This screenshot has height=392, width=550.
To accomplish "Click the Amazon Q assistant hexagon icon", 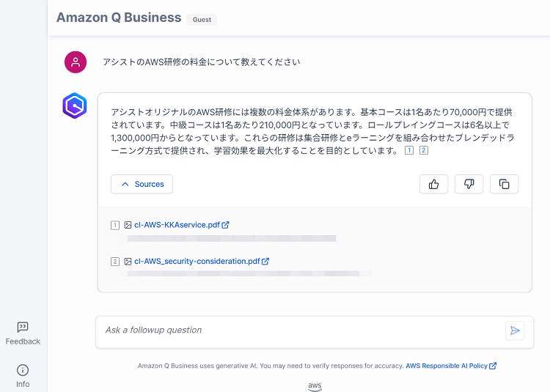I will 75,106.
